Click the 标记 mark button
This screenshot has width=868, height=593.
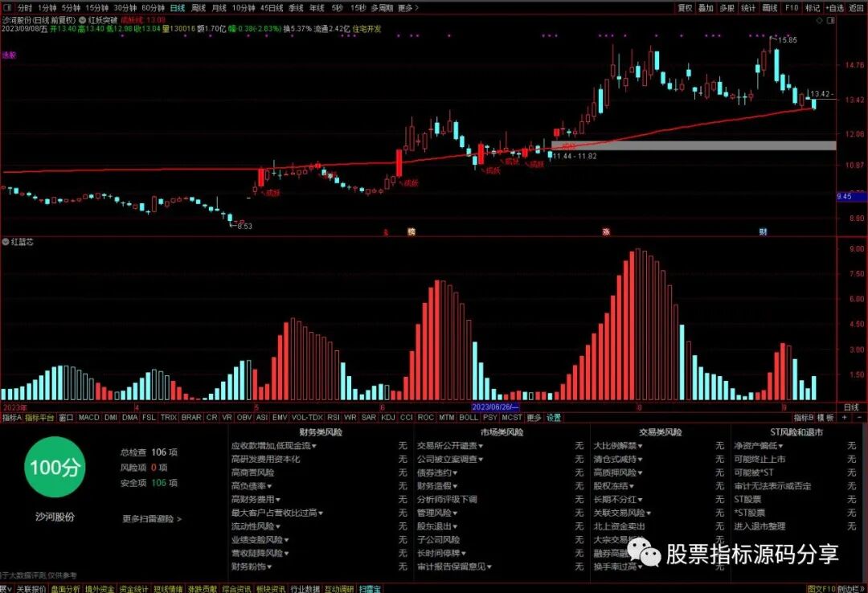tap(812, 8)
